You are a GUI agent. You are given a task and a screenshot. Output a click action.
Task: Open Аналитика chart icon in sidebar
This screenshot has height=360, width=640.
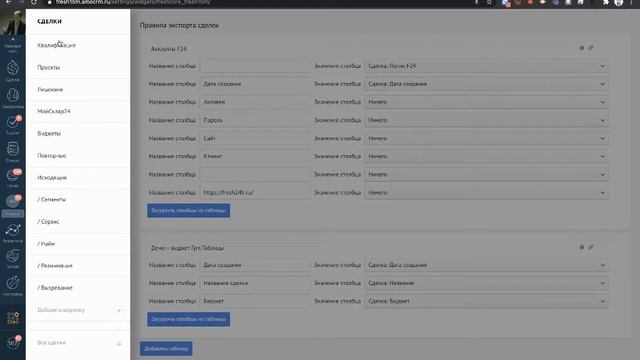pos(13,231)
